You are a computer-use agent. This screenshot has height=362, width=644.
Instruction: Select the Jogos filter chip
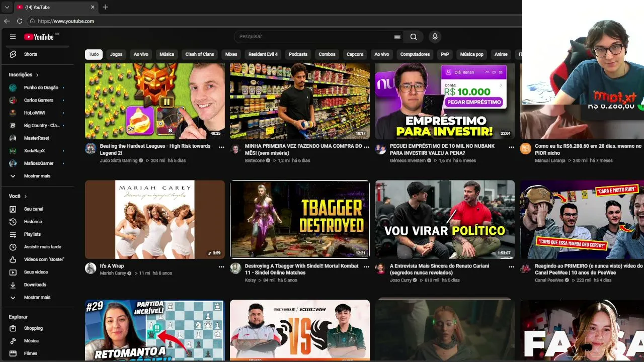[116, 54]
